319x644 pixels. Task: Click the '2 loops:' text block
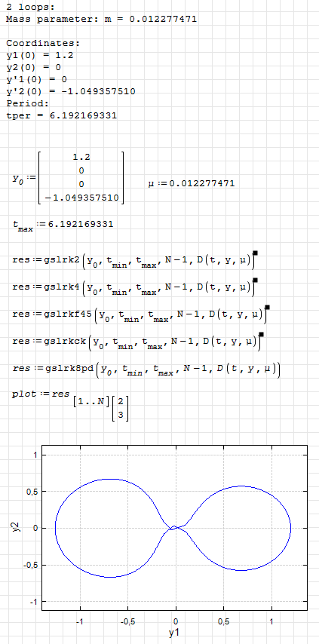(30, 7)
